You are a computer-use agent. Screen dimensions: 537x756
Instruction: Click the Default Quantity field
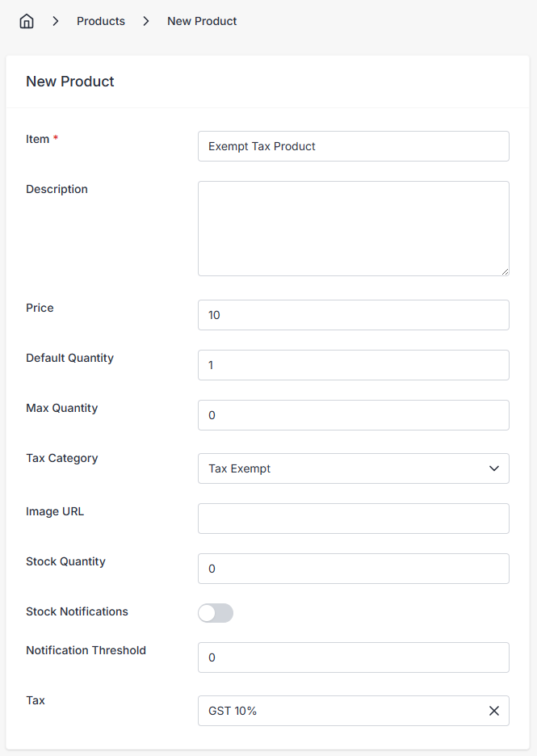(353, 365)
